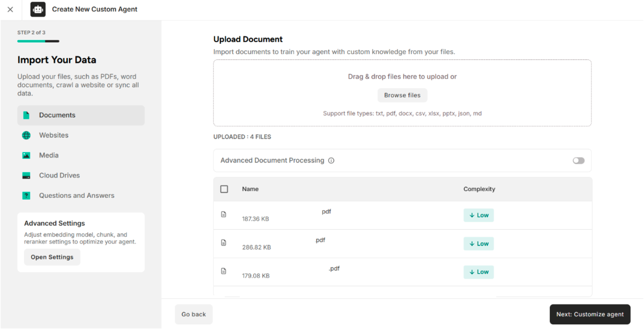Click the green Documents file icon
The width and height of the screenshot is (644, 329).
tap(26, 115)
